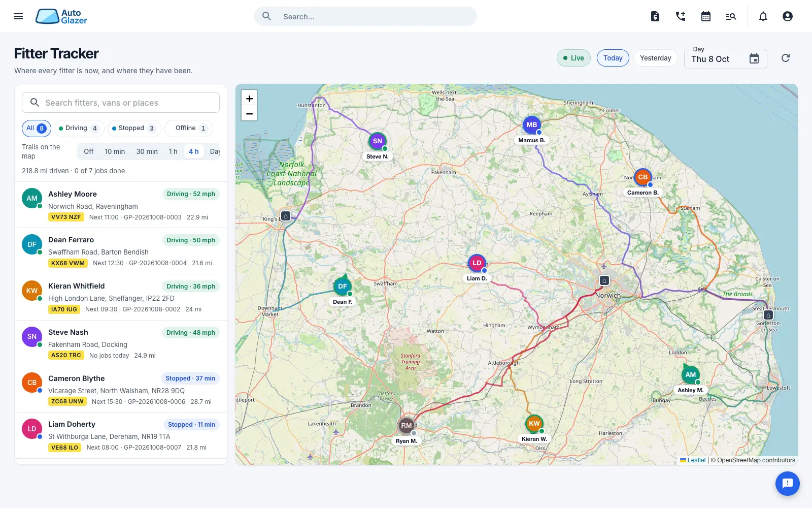
Task: Open the user account profile icon
Action: 788,16
